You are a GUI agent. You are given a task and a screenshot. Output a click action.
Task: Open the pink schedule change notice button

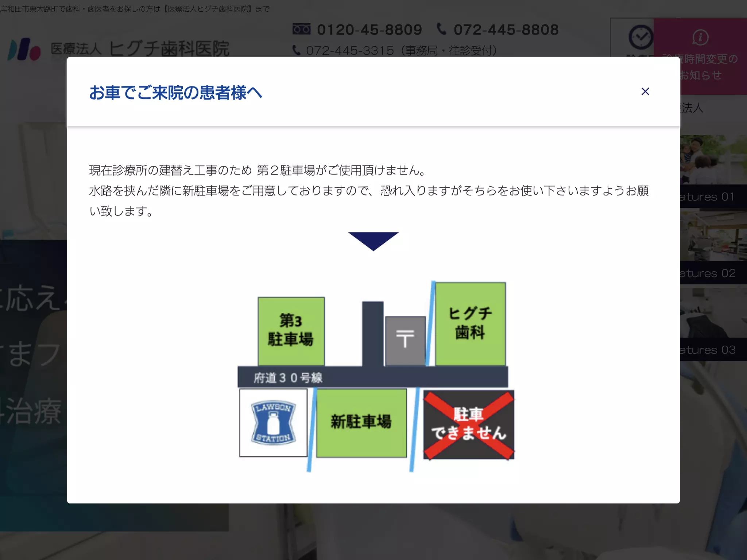pos(700,56)
